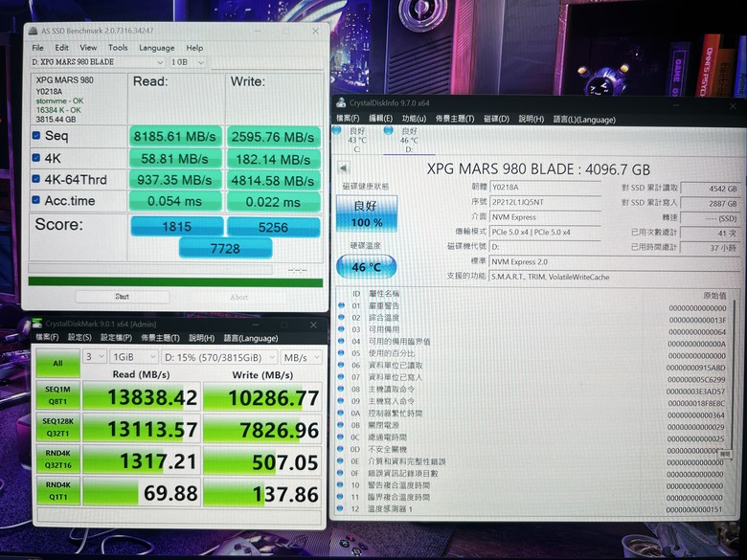Click SEQ1M write result 10286.77
747x560 pixels.
point(262,397)
